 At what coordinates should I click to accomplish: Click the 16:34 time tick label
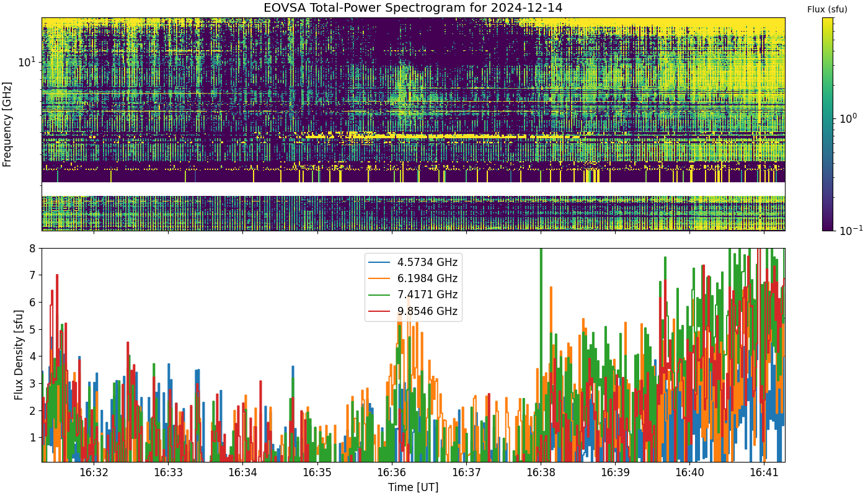click(x=243, y=472)
